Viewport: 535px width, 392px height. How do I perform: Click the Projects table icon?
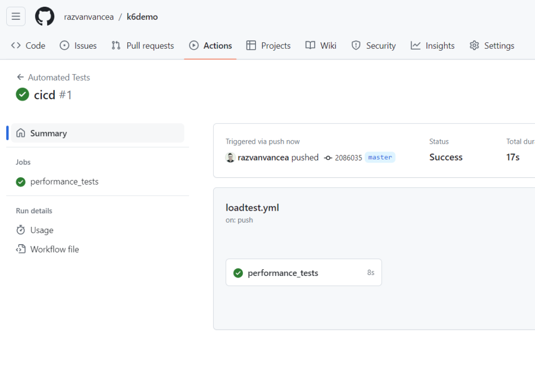point(251,45)
